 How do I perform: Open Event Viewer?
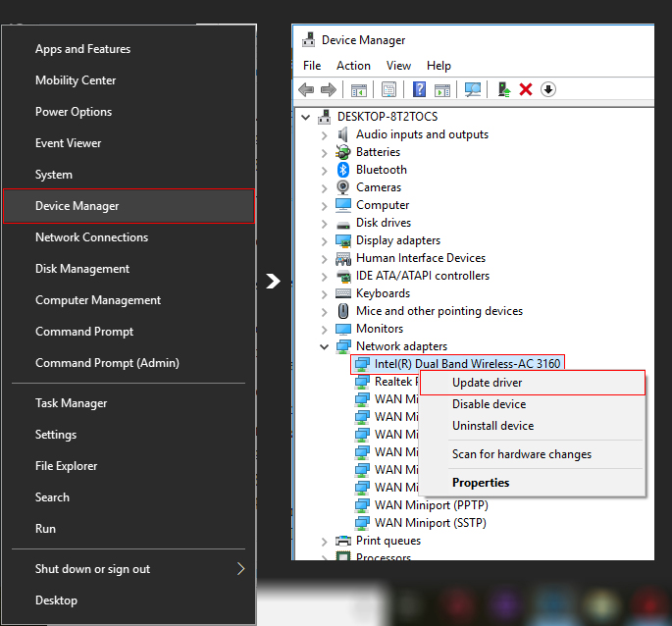click(129, 143)
